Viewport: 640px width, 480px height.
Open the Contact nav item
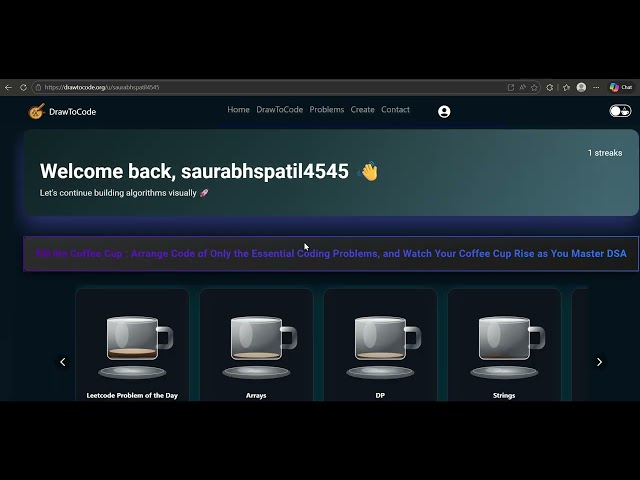[x=396, y=109]
